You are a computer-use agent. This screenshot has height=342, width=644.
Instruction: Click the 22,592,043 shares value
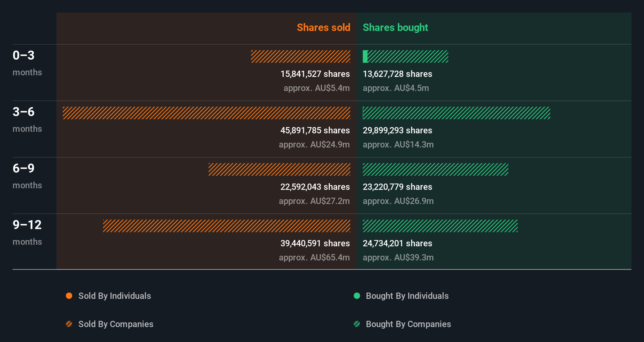point(315,187)
